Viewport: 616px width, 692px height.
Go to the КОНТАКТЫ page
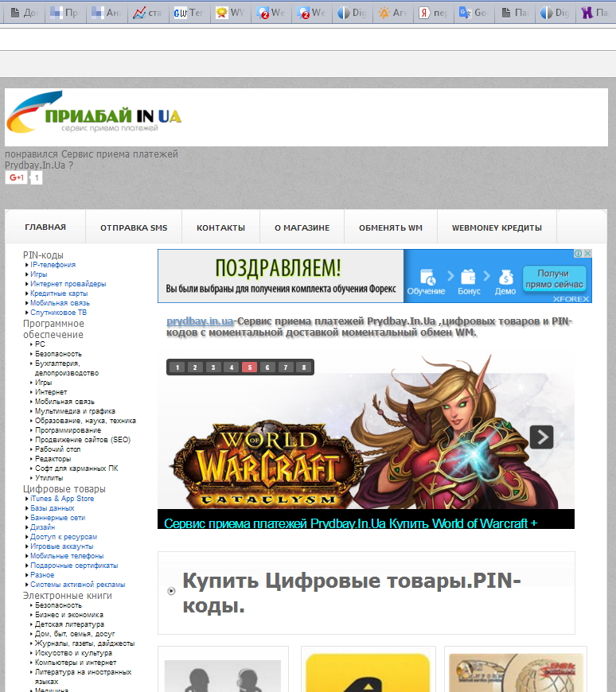(220, 227)
